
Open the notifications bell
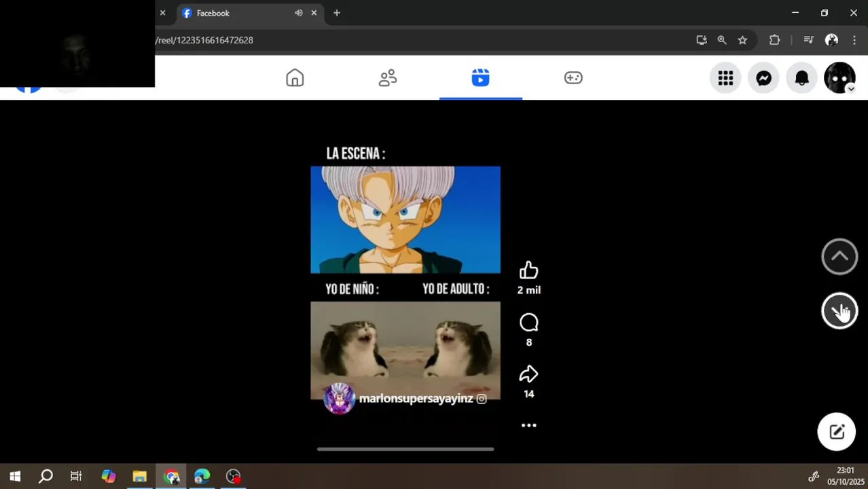click(801, 78)
